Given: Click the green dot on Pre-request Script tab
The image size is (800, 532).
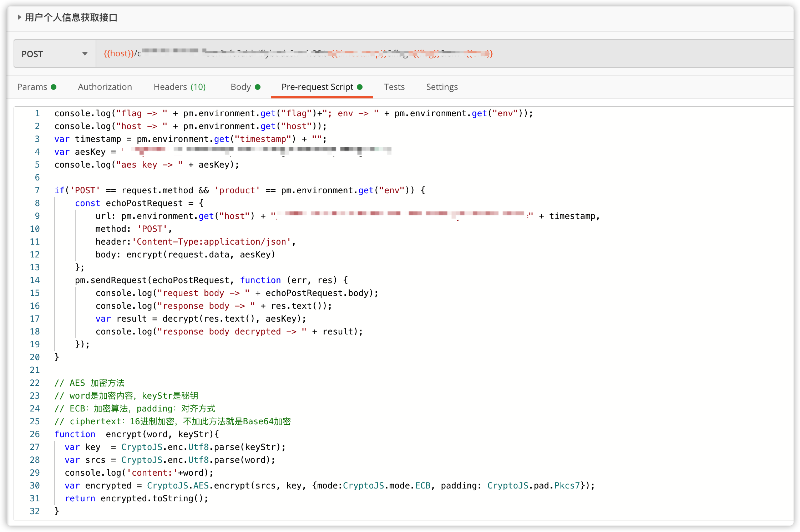Looking at the screenshot, I should pyautogui.click(x=360, y=87).
